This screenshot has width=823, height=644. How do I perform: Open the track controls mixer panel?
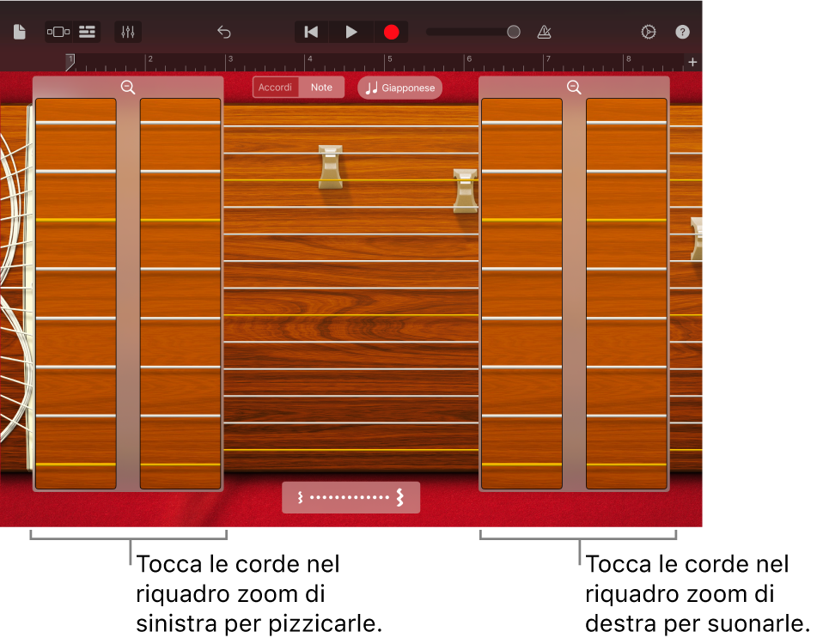[x=128, y=32]
